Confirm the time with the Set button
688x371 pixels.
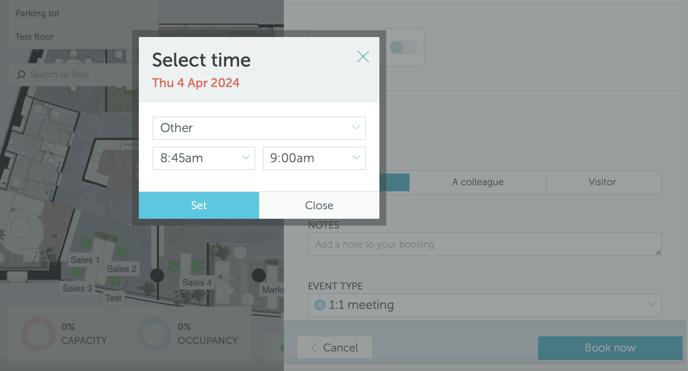(199, 205)
